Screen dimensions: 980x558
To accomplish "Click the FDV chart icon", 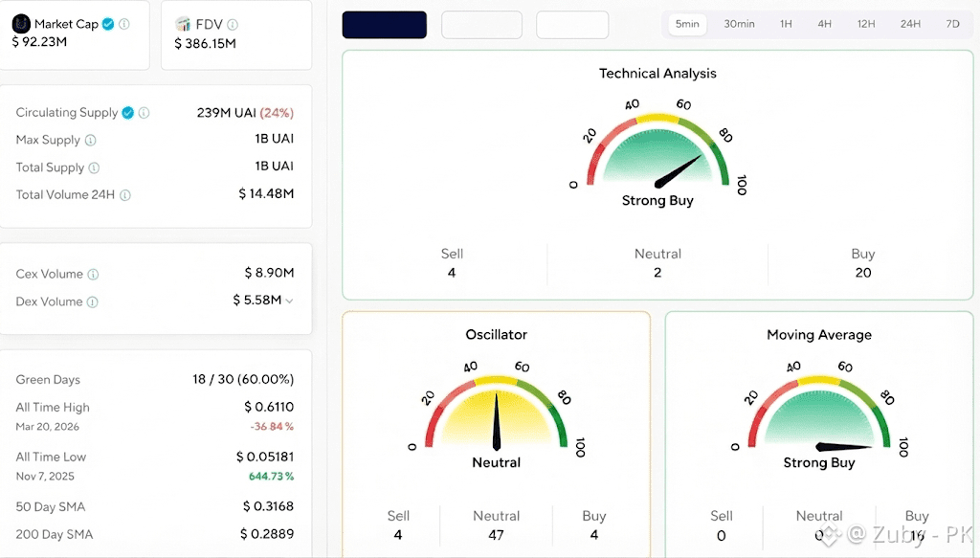I will [x=183, y=24].
